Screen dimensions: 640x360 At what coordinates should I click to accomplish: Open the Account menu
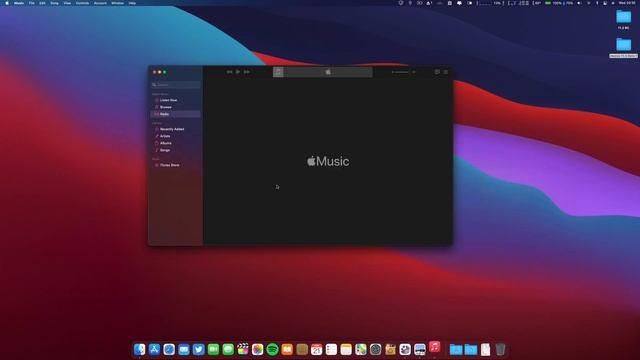100,3
